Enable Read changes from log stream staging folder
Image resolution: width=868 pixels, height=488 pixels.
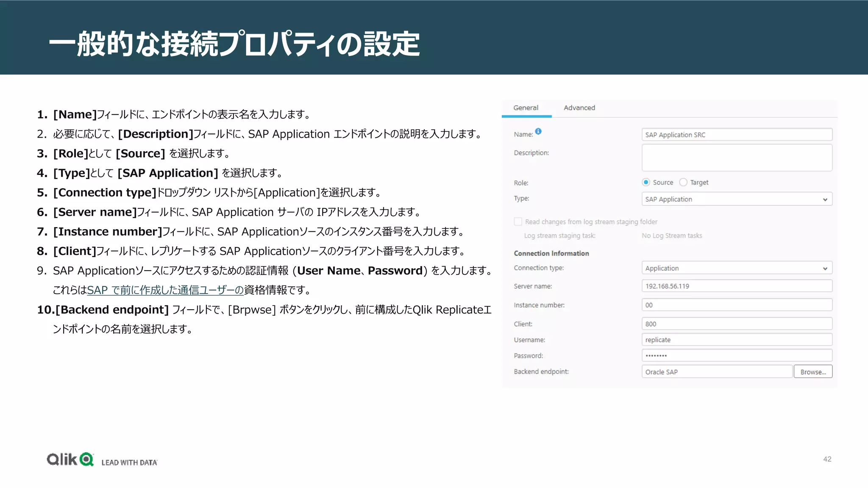click(x=518, y=222)
